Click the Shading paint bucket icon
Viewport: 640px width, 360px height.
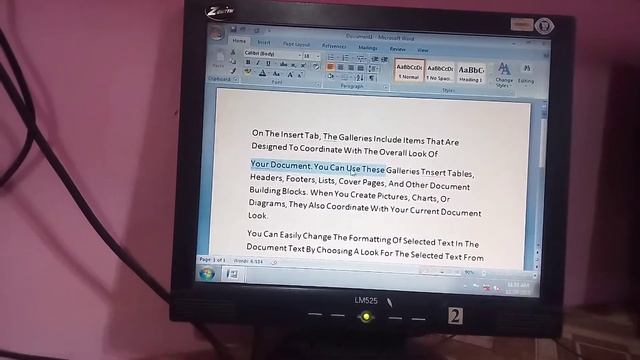[x=330, y=76]
